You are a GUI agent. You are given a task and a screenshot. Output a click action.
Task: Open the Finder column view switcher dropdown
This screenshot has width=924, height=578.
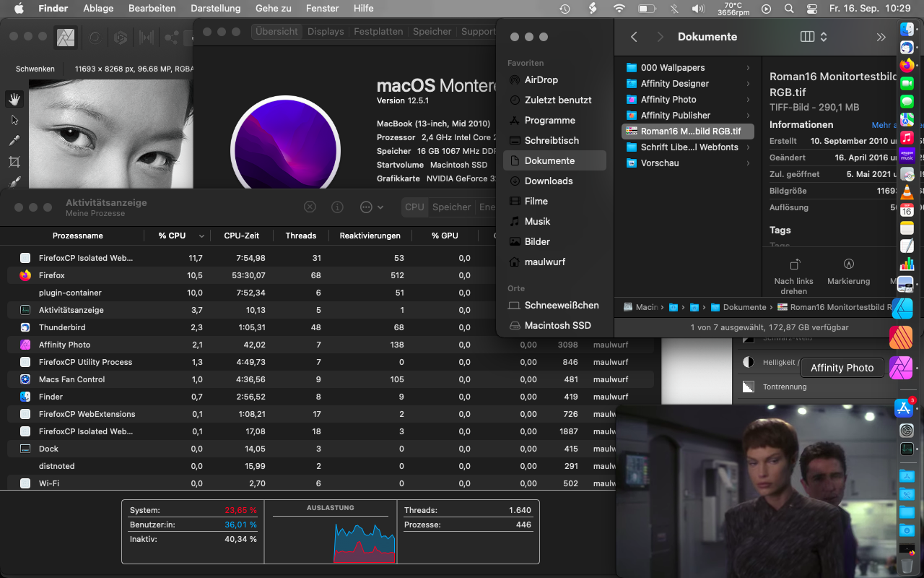[x=814, y=37]
